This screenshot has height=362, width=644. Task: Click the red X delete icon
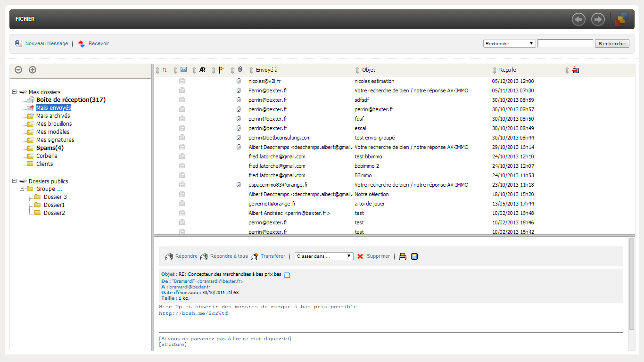click(x=360, y=256)
